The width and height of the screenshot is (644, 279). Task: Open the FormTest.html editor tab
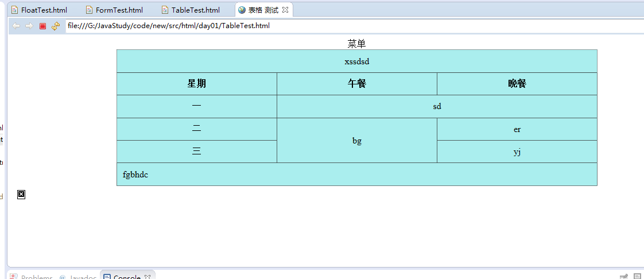point(119,10)
